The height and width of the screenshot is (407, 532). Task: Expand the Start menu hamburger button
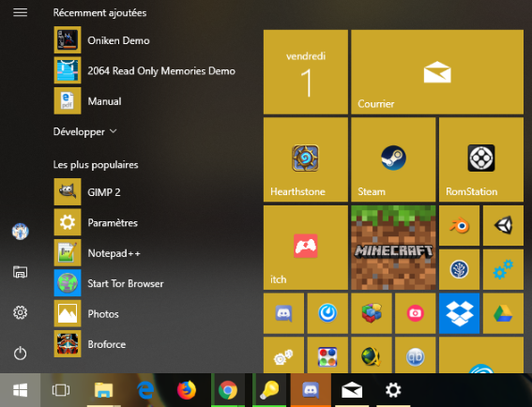(20, 12)
